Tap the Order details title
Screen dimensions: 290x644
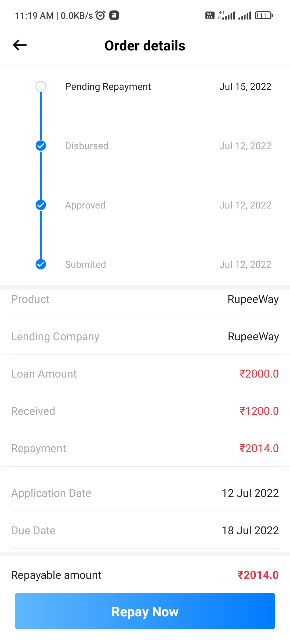click(145, 46)
